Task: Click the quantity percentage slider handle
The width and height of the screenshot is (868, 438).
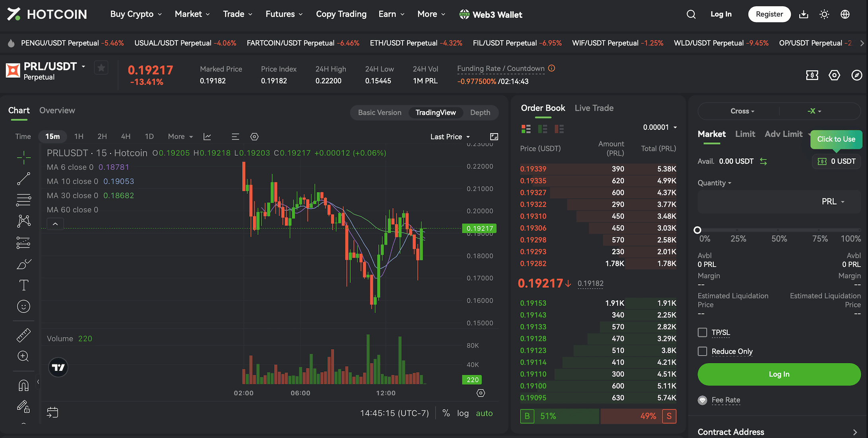Action: pyautogui.click(x=697, y=230)
